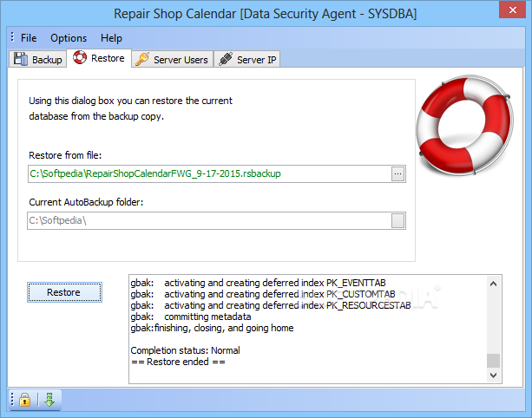
Task: Click the '== Restore ended ==' log line
Action: click(x=178, y=362)
